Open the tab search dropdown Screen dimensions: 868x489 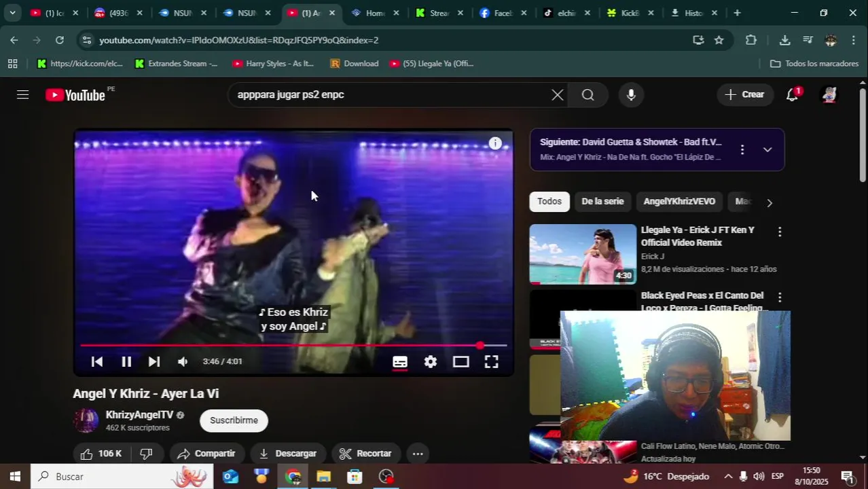point(12,13)
